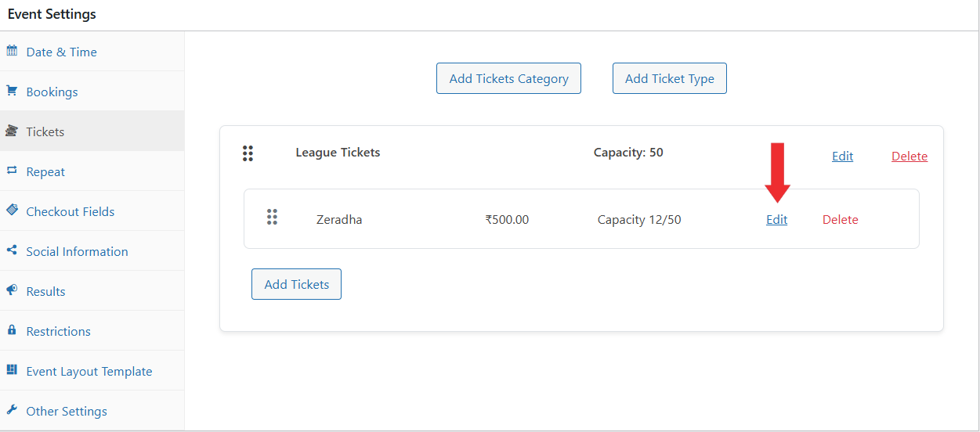Click the repeat arrows icon in sidebar

pos(12,171)
